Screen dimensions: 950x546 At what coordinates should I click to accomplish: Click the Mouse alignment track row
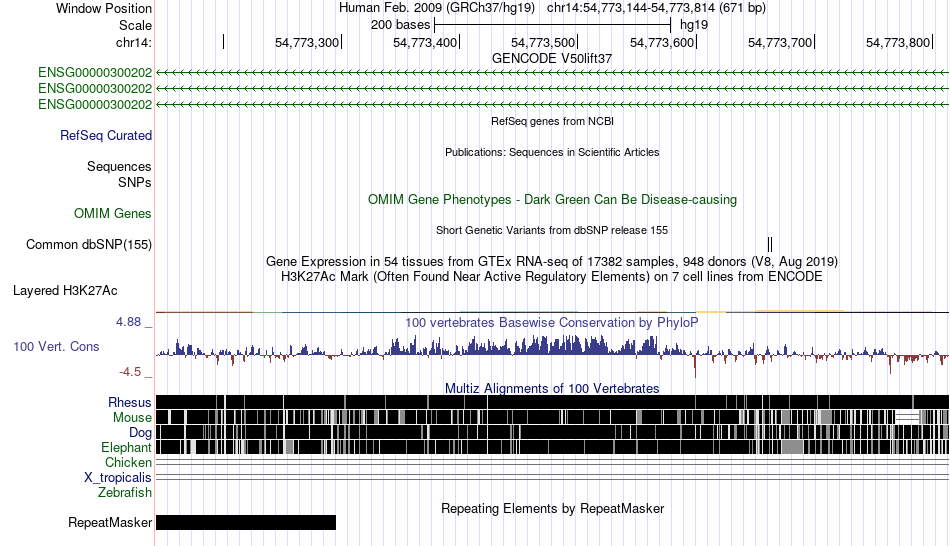553,417
